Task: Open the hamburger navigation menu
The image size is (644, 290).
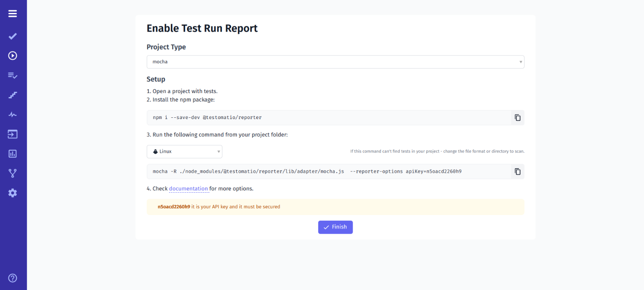Action: [13, 13]
